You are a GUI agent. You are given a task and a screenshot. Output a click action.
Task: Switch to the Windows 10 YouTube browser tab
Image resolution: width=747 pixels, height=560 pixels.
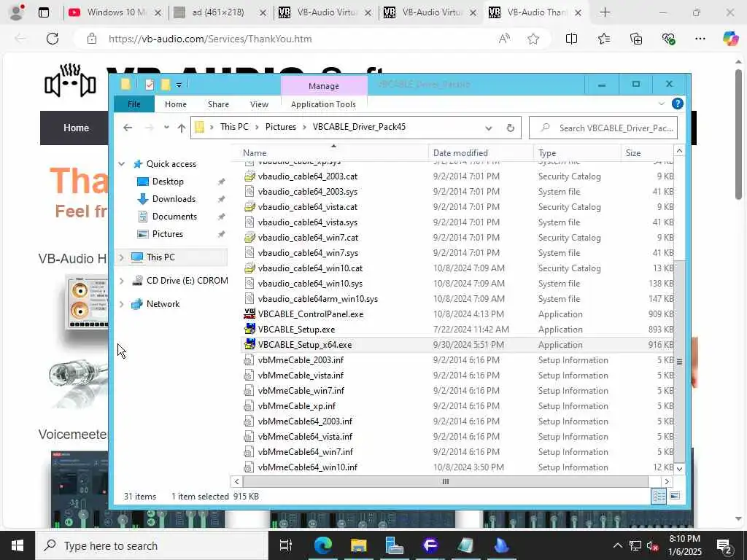click(116, 12)
